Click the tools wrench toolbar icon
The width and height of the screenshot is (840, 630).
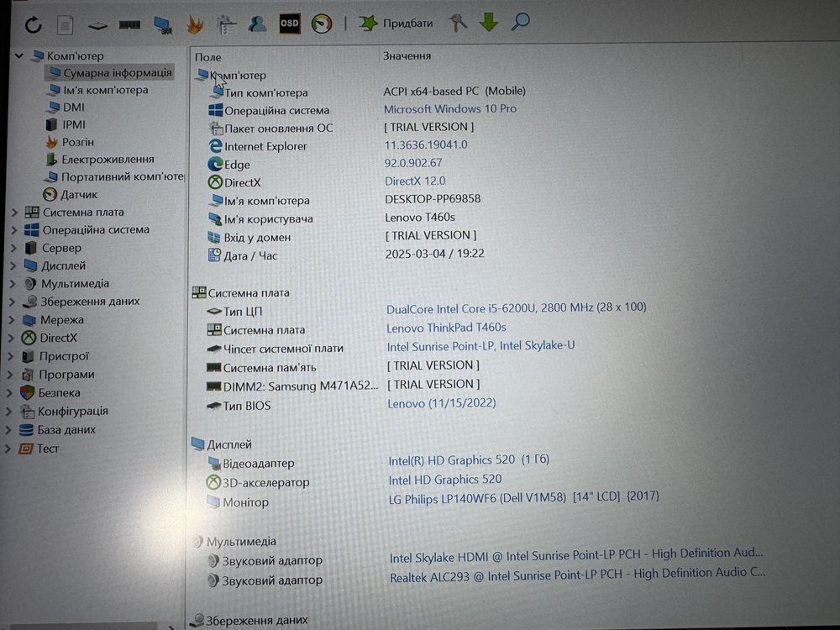pyautogui.click(x=458, y=23)
